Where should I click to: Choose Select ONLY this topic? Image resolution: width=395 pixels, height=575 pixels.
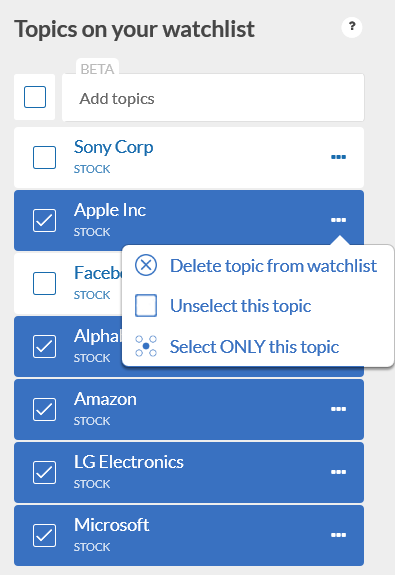pyautogui.click(x=255, y=347)
